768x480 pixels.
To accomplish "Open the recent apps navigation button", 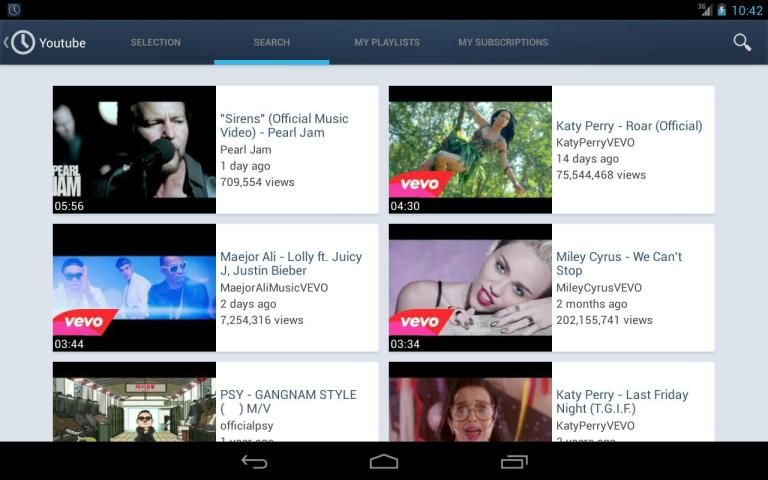I will coord(514,462).
